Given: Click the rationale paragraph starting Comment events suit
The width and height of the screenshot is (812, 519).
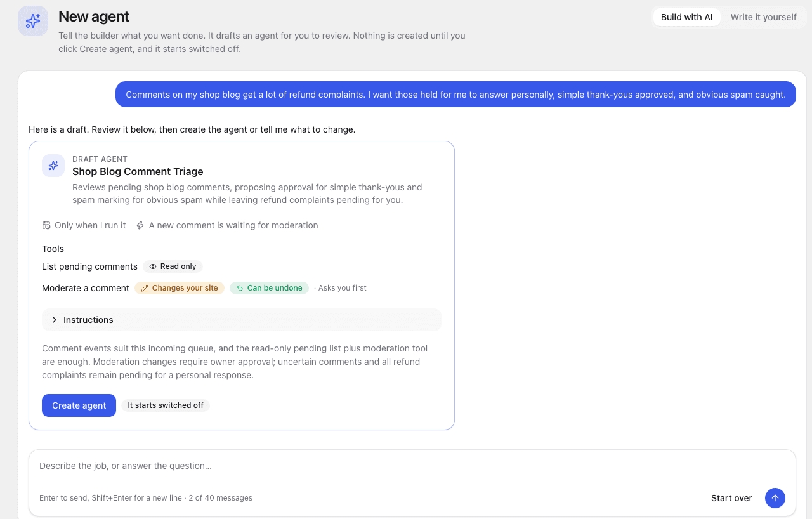Looking at the screenshot, I should 235,362.
